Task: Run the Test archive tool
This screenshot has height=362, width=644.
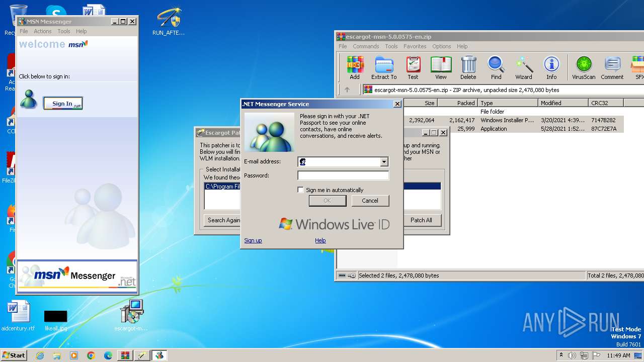Action: (413, 68)
